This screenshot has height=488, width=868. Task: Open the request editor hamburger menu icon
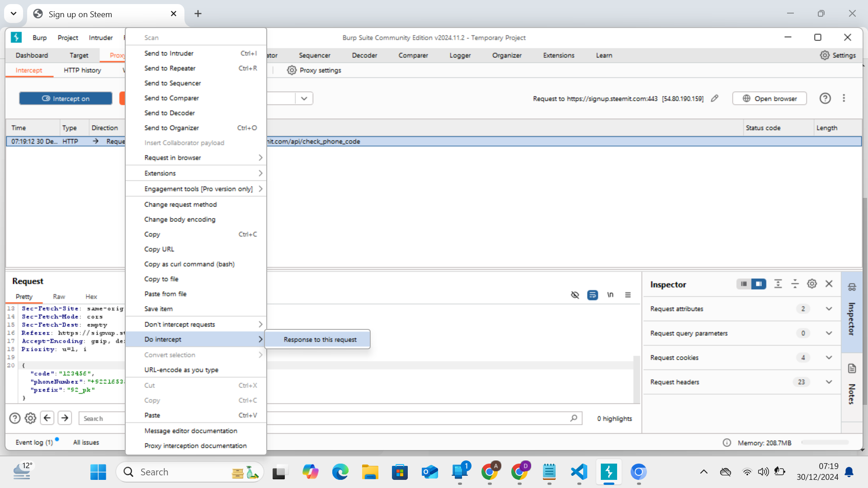tap(627, 295)
